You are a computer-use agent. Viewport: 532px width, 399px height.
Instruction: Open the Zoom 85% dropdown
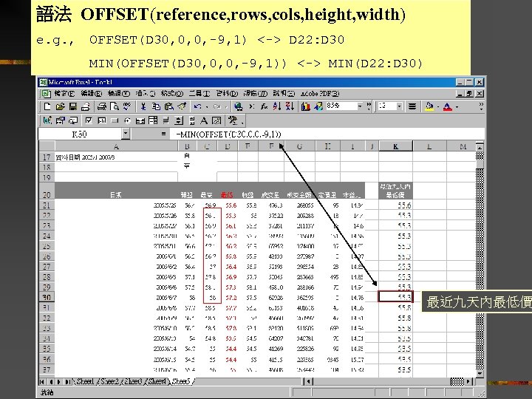coord(360,106)
